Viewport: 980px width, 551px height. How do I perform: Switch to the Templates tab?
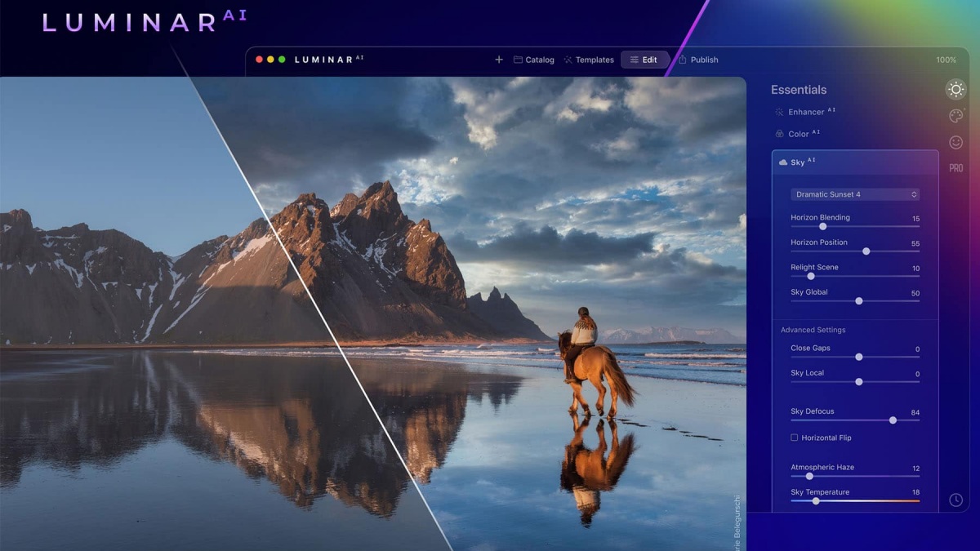[589, 60]
